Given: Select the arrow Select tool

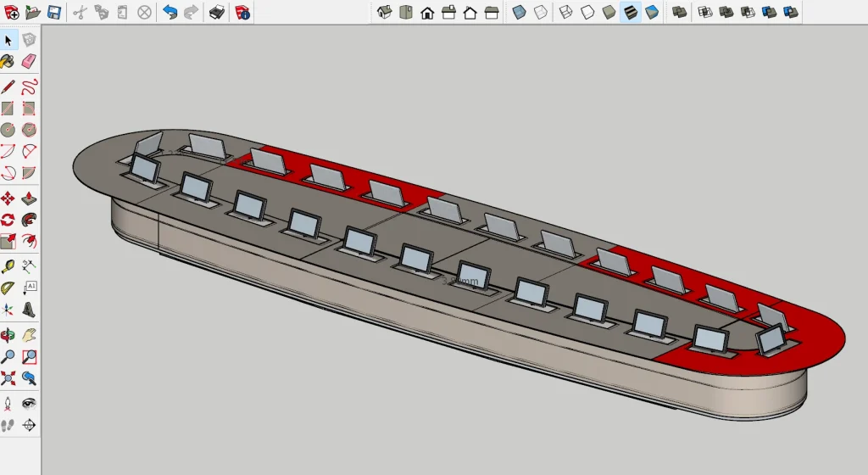Looking at the screenshot, I should [8, 40].
